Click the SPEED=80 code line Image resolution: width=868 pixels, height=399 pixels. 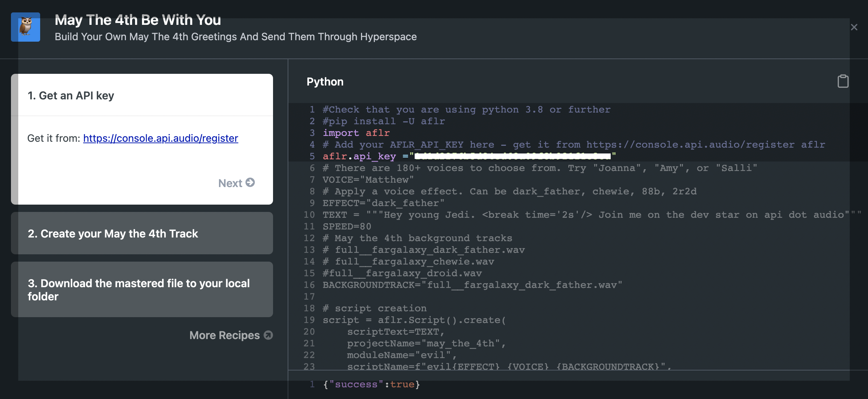pyautogui.click(x=347, y=226)
